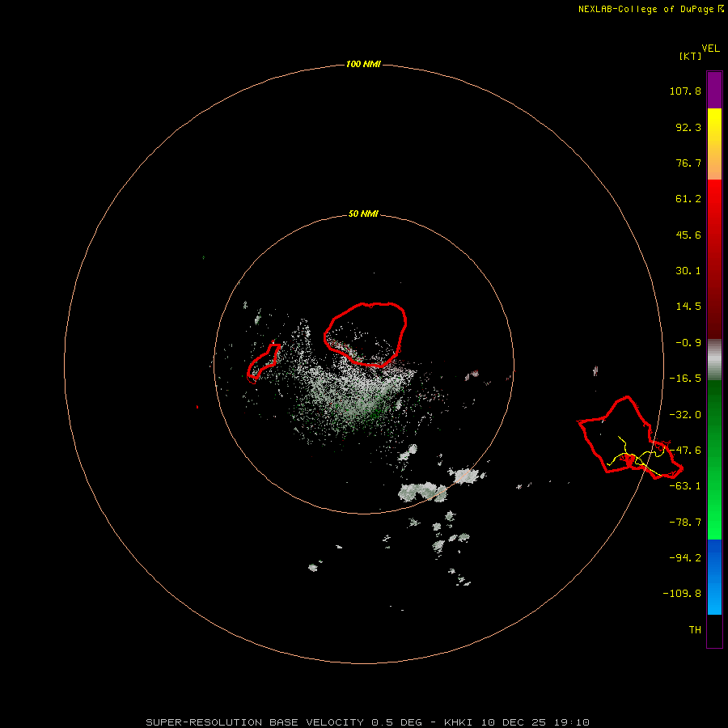Viewport: 728px width, 728px height.
Task: Pick the purple segment of velocity scale
Action: pyautogui.click(x=714, y=90)
